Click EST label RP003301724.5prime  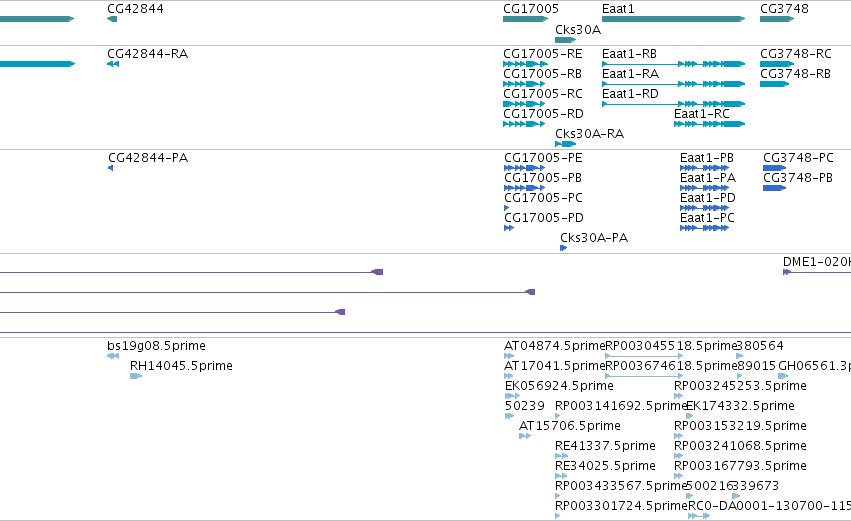tap(621, 506)
